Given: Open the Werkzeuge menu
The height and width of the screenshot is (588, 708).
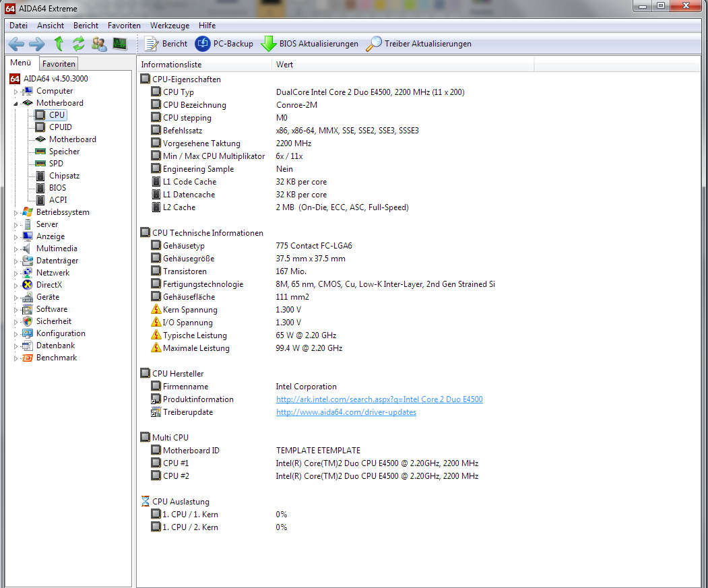Looking at the screenshot, I should coord(170,26).
